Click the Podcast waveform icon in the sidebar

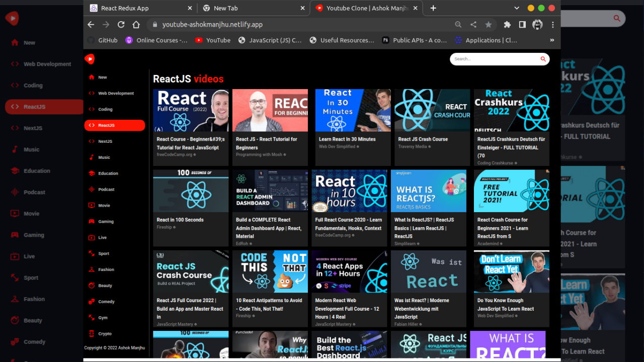(x=92, y=190)
